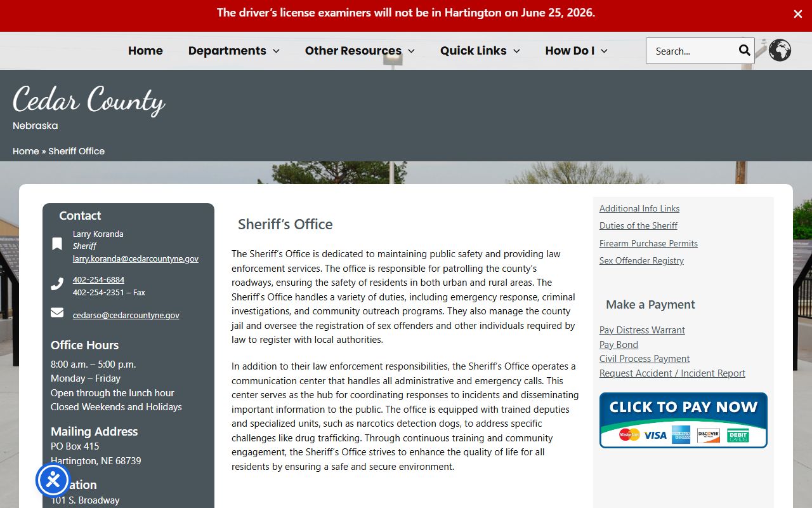
Task: Click the Office Hours heading
Action: (84, 345)
